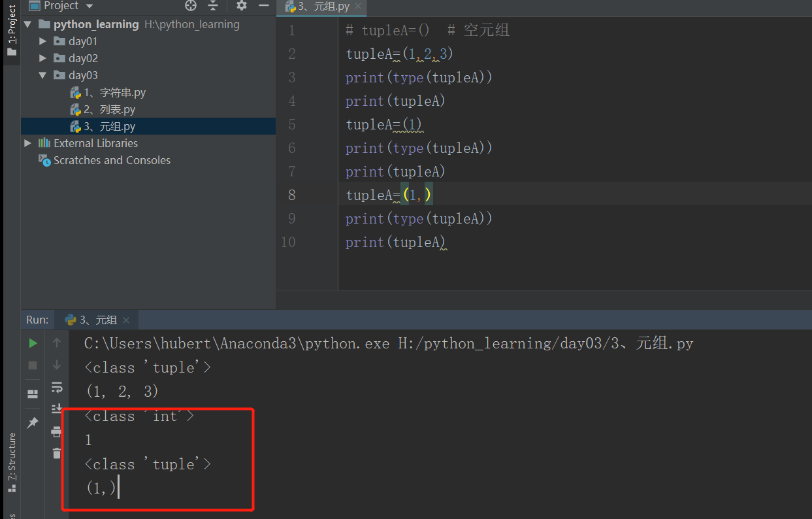Expand the day02 folder arrow
Screen dimensions: 812x519
pyautogui.click(x=42, y=58)
